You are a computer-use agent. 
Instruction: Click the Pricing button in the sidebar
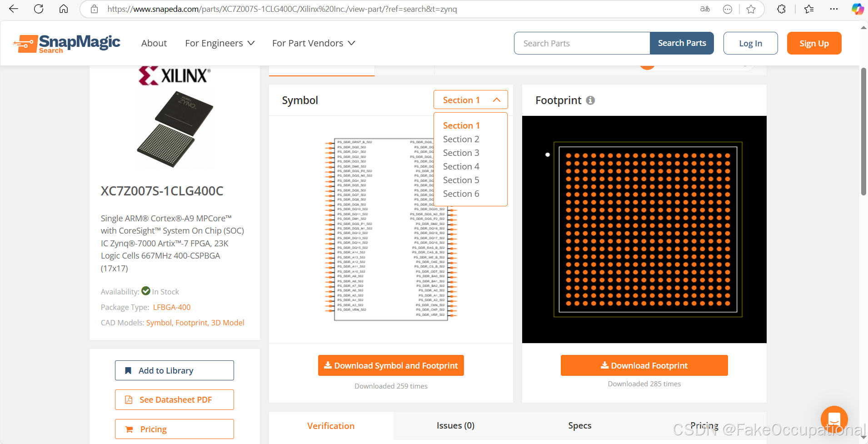175,429
